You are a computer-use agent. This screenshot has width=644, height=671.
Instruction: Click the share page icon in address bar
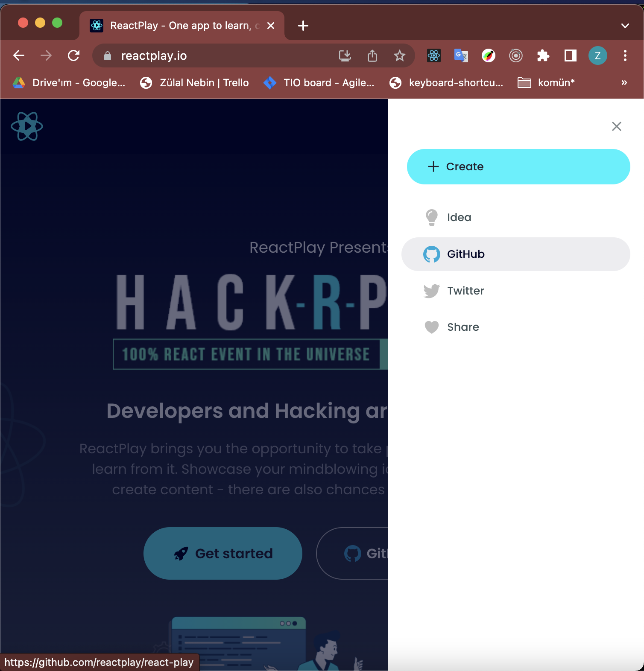point(372,55)
